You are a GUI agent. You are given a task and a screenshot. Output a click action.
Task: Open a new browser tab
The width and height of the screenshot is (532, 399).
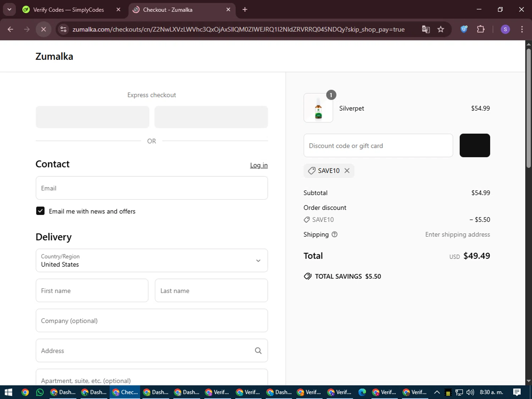[x=245, y=10]
